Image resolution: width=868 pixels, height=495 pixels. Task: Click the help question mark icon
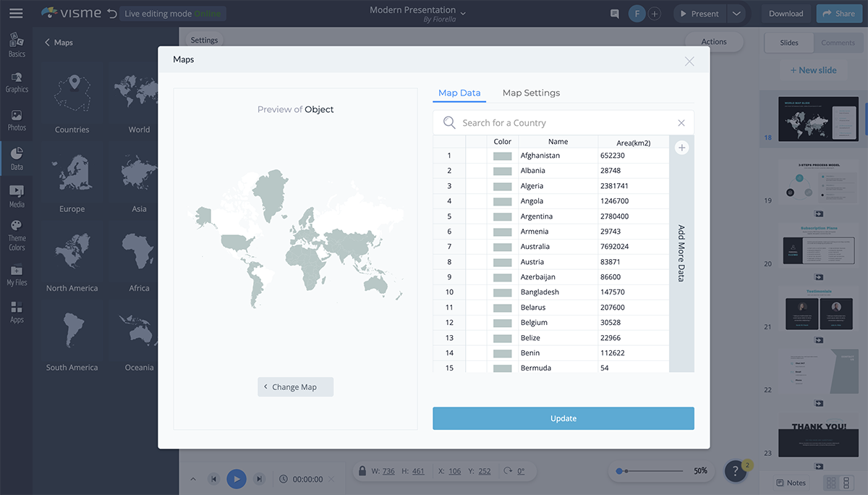point(735,471)
